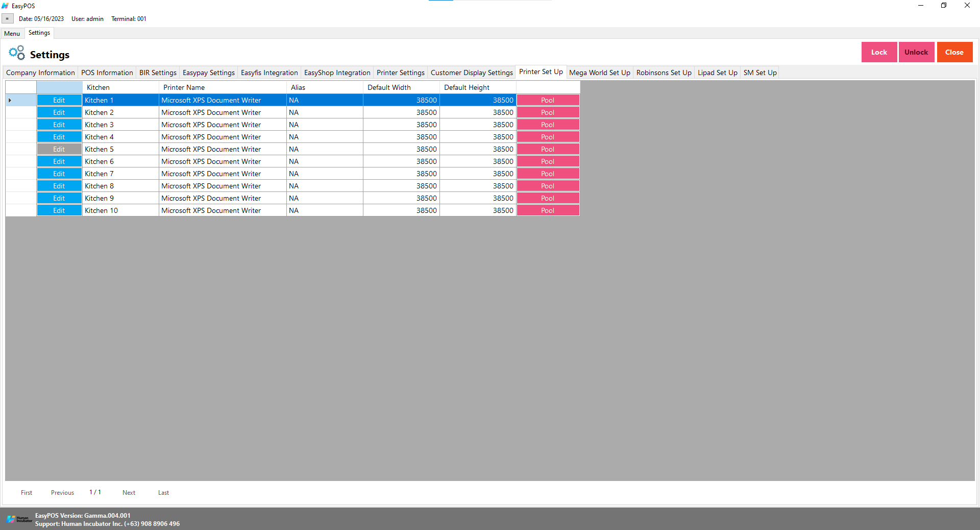Click Pool for Kitchen 4

click(x=548, y=137)
